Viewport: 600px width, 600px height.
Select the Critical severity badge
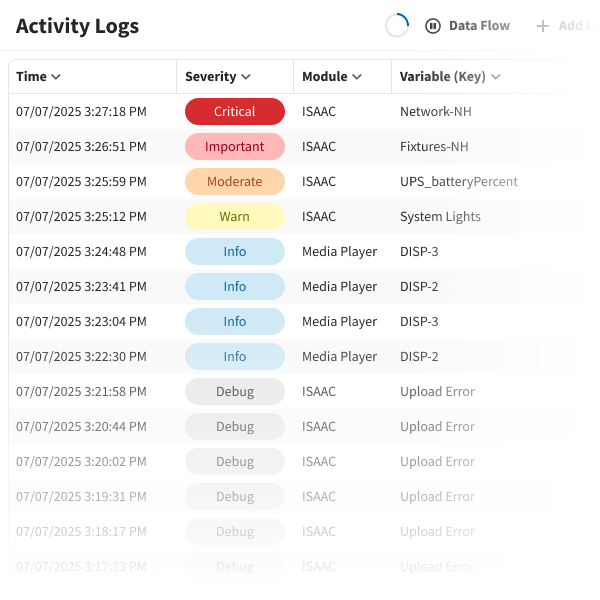(235, 111)
